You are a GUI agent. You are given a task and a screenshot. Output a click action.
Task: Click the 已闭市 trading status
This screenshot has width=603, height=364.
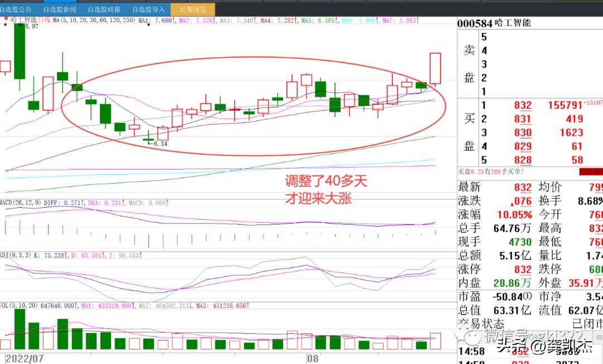click(587, 324)
